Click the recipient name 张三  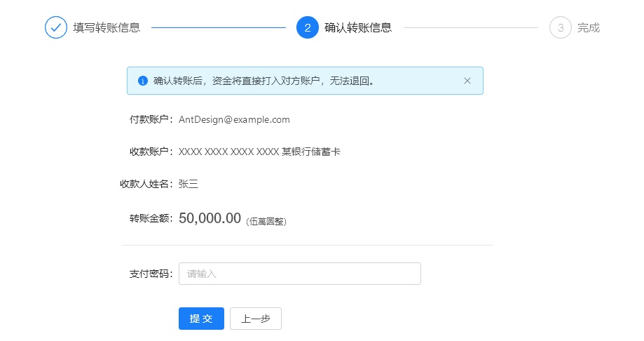188,184
